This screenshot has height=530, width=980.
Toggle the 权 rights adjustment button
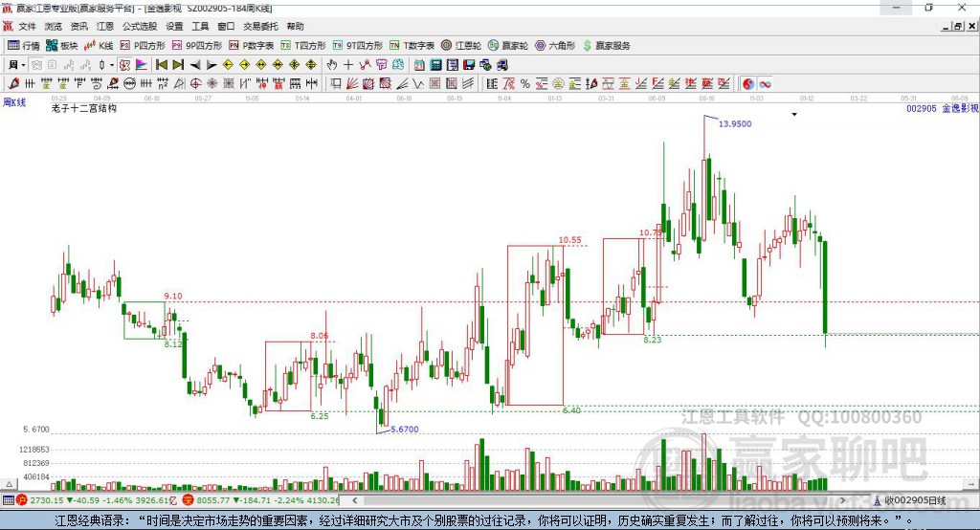click(x=125, y=65)
